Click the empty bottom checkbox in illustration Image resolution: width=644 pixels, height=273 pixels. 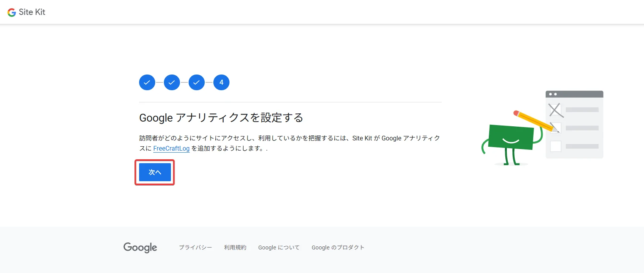[x=556, y=146]
